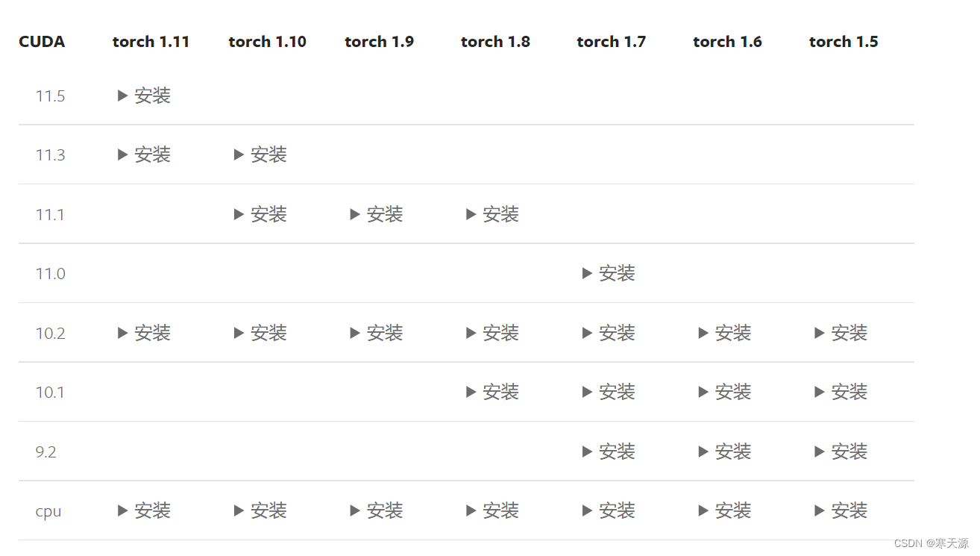Expand 安装 for CUDA 11.3 torch 1.11
980x556 pixels.
pyautogui.click(x=145, y=154)
